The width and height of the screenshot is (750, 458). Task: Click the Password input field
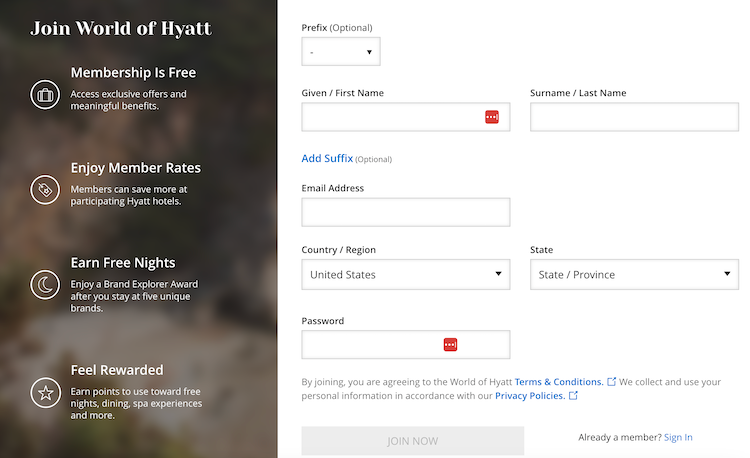(x=406, y=344)
